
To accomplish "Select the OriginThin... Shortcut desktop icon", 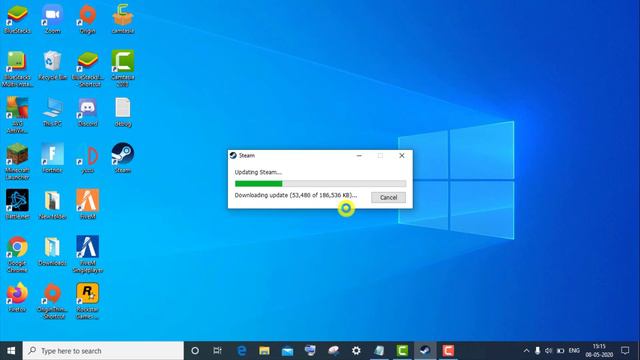I will 52,301.
